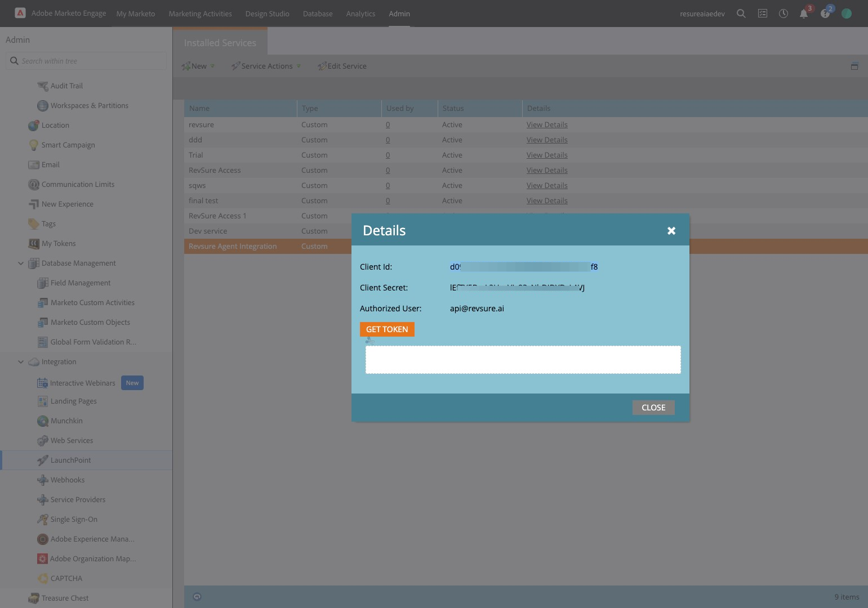Image resolution: width=868 pixels, height=608 pixels.
Task: Click the Email envelope icon
Action: pos(34,164)
